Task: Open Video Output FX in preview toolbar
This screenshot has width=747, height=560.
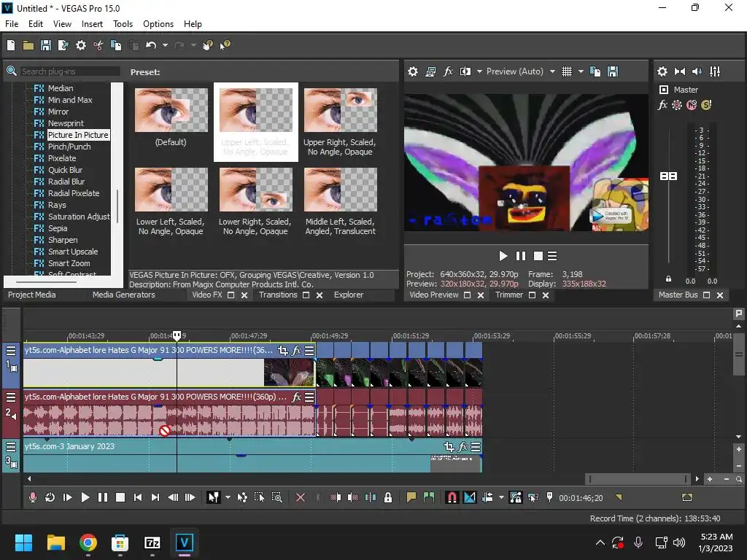Action: pos(448,71)
